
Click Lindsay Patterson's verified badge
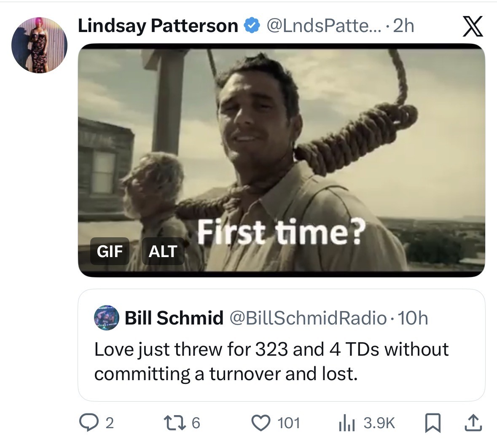[252, 26]
